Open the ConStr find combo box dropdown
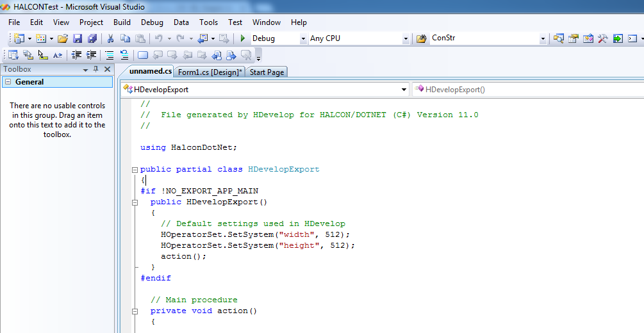The width and height of the screenshot is (644, 333). 543,38
